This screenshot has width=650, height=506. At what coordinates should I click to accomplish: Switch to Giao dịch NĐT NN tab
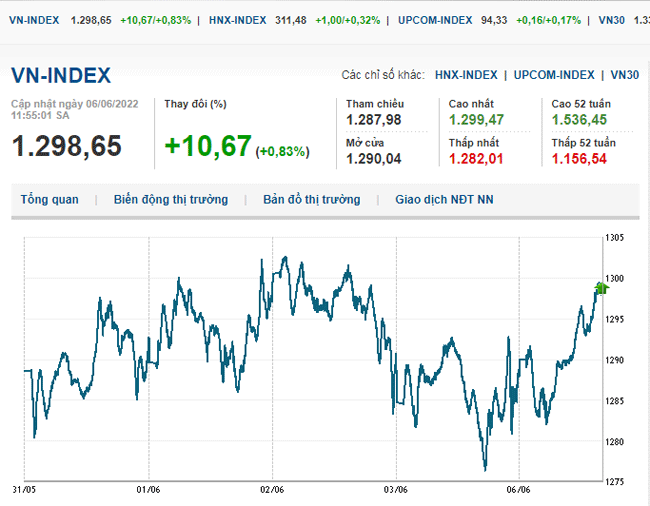[444, 199]
